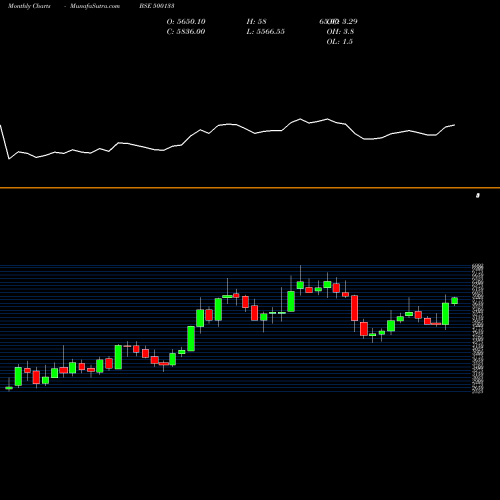Viewport: 500px width, 500px height.
Task: Click the "BSE 500193" symbol text
Action: tap(157, 6)
